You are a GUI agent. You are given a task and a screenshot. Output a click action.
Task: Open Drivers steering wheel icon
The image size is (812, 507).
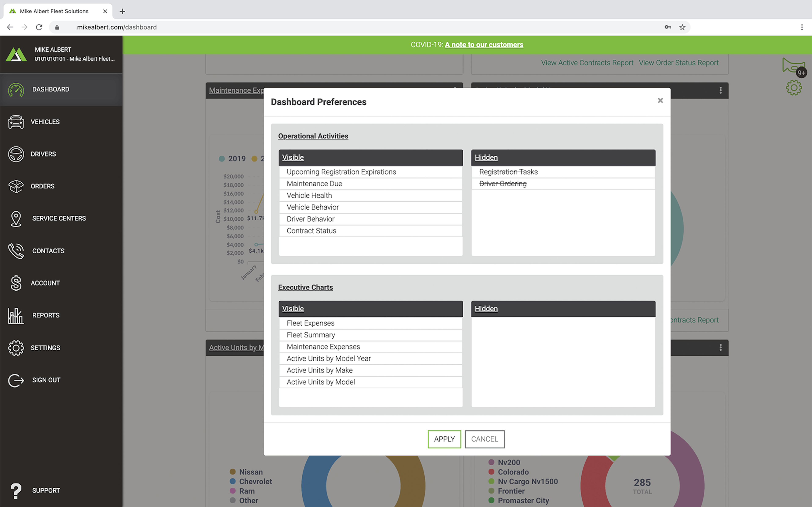pos(16,154)
